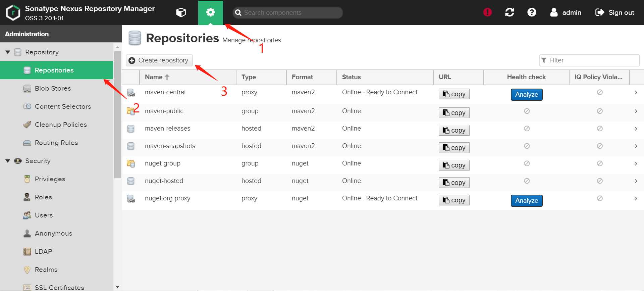
Task: Collapse the Repository tree section
Action: coord(8,52)
